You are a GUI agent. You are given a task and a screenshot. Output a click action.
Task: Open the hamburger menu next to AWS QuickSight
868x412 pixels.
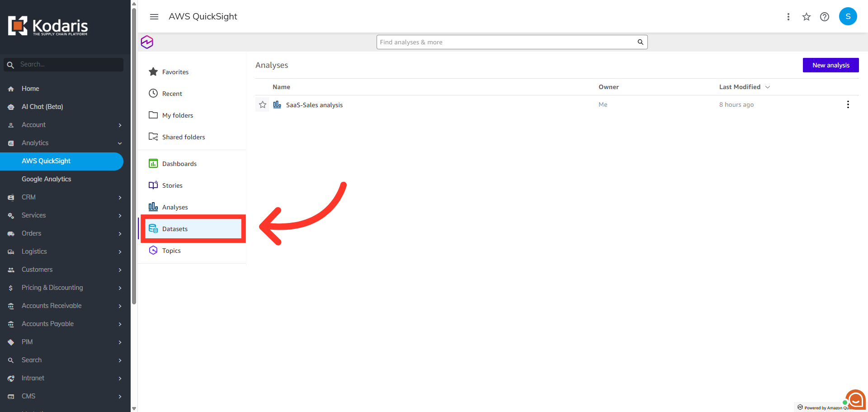(x=154, y=17)
